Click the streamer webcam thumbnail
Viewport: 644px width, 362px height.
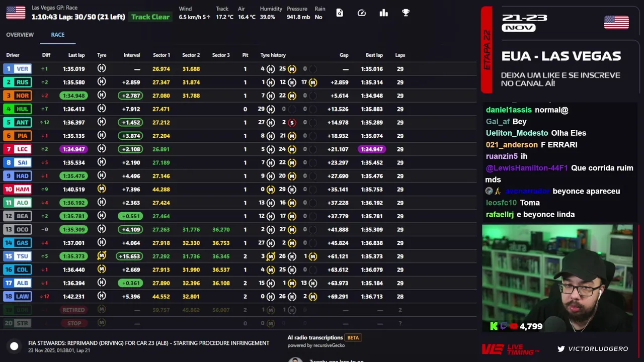tap(557, 279)
